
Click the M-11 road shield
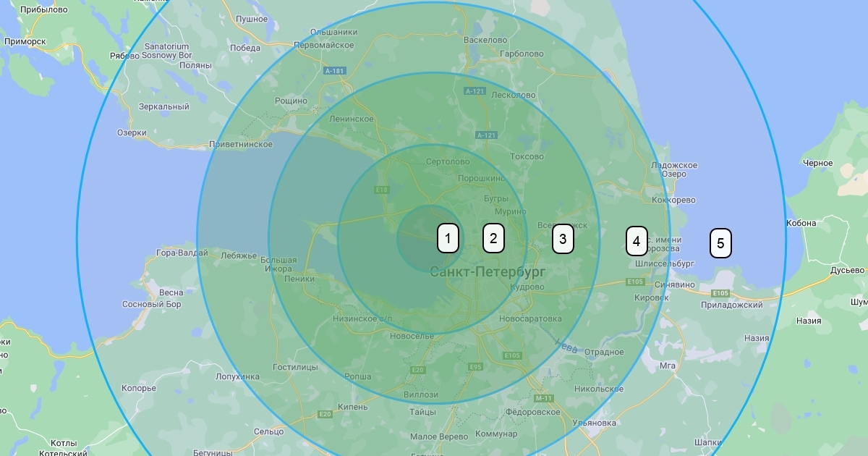coord(543,399)
